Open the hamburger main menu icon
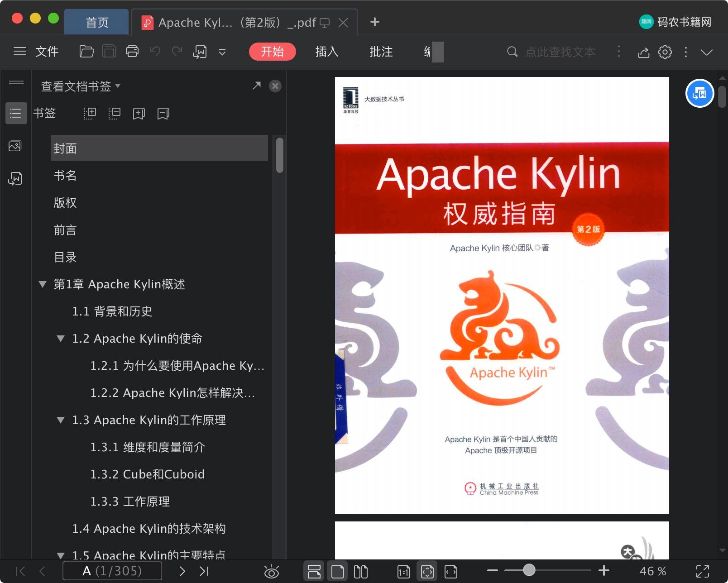Screen dimensions: 728x583 click(x=20, y=52)
